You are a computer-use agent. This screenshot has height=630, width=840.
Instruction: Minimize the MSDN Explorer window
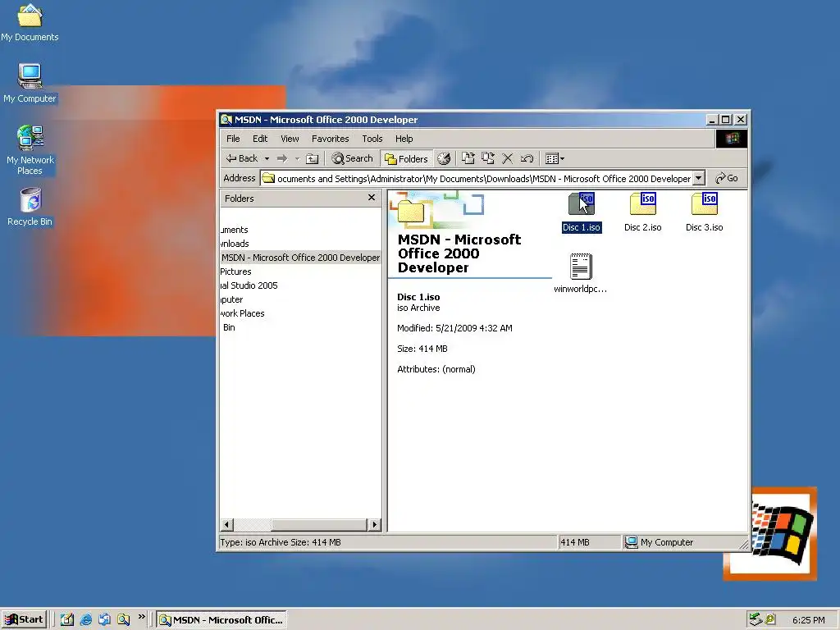(712, 120)
